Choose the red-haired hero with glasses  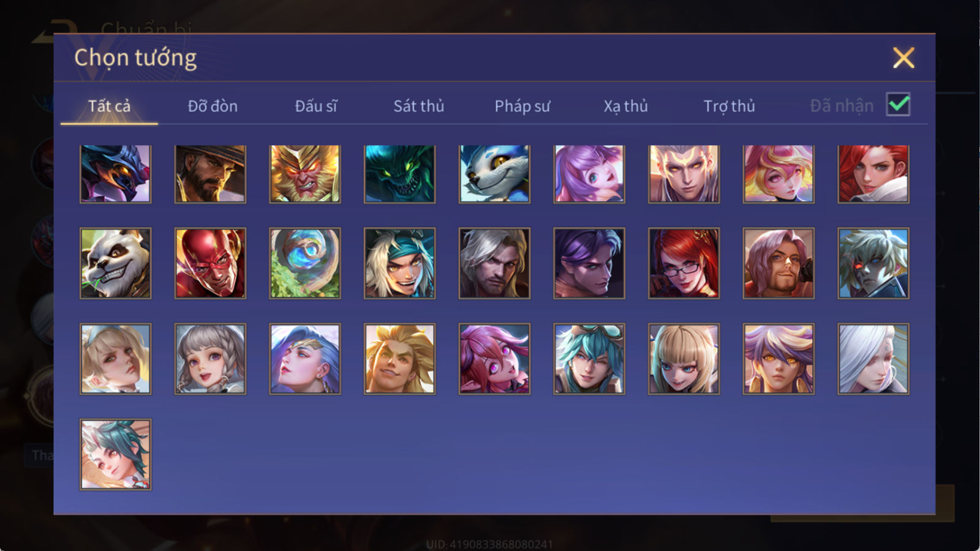684,263
